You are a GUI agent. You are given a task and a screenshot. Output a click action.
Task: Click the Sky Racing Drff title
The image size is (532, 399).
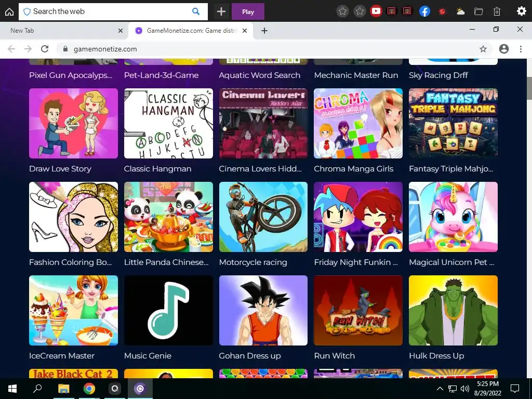438,75
